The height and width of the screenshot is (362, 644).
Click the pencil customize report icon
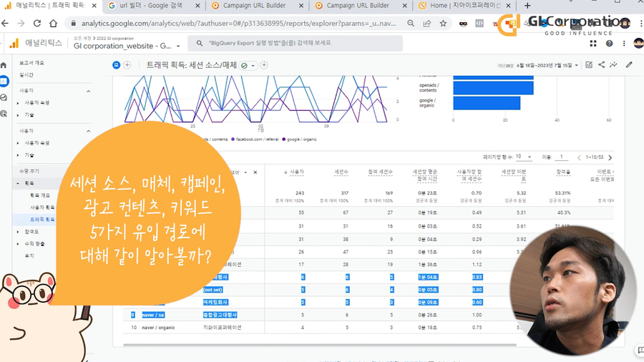[x=629, y=65]
